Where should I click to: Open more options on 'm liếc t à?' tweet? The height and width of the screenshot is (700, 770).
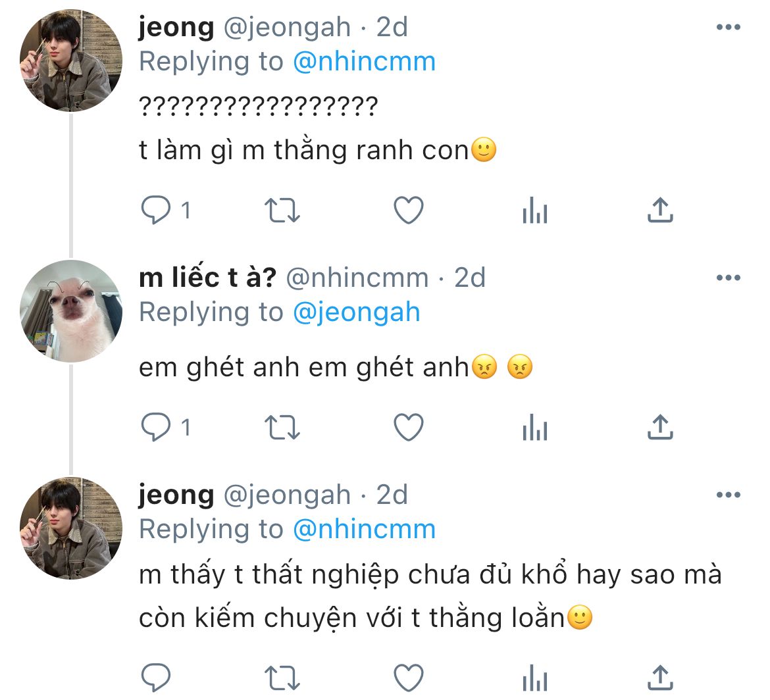tap(728, 278)
